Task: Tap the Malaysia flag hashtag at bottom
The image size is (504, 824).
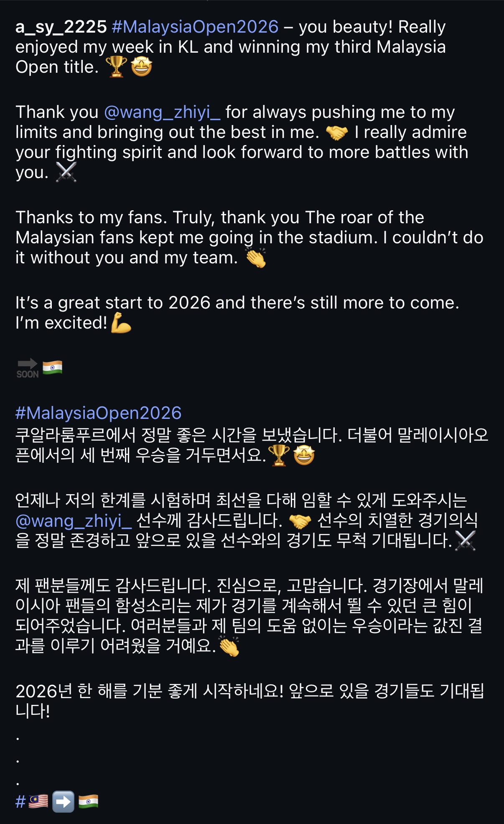Action: click(32, 801)
